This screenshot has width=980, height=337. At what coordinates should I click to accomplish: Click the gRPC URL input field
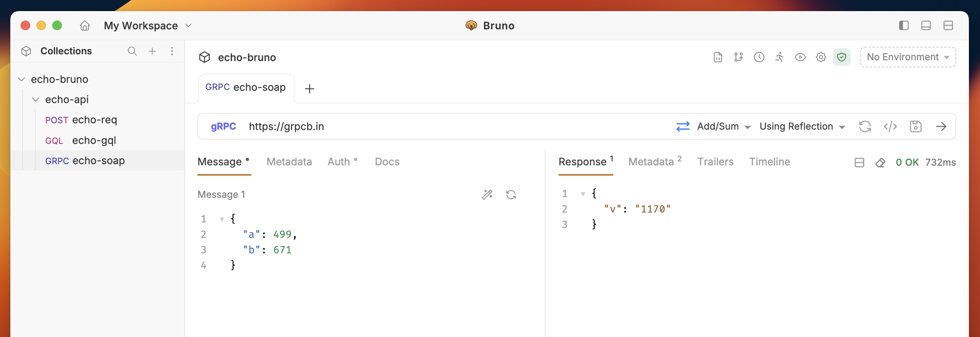(456, 126)
